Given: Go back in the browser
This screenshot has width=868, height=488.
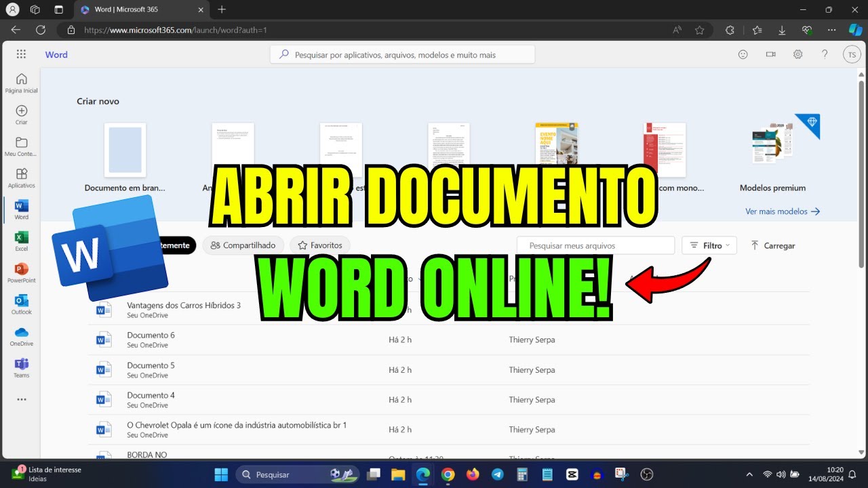Looking at the screenshot, I should (16, 30).
